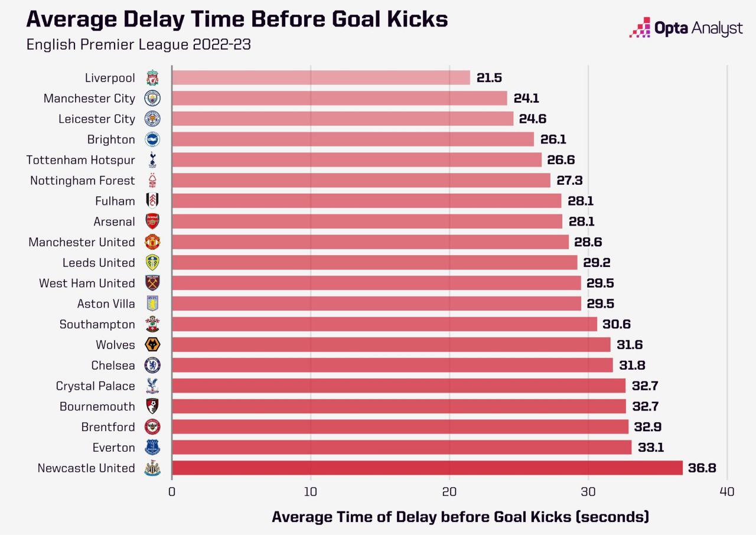Viewport: 756px width, 535px height.
Task: Select the Wolves crest icon
Action: click(x=152, y=345)
